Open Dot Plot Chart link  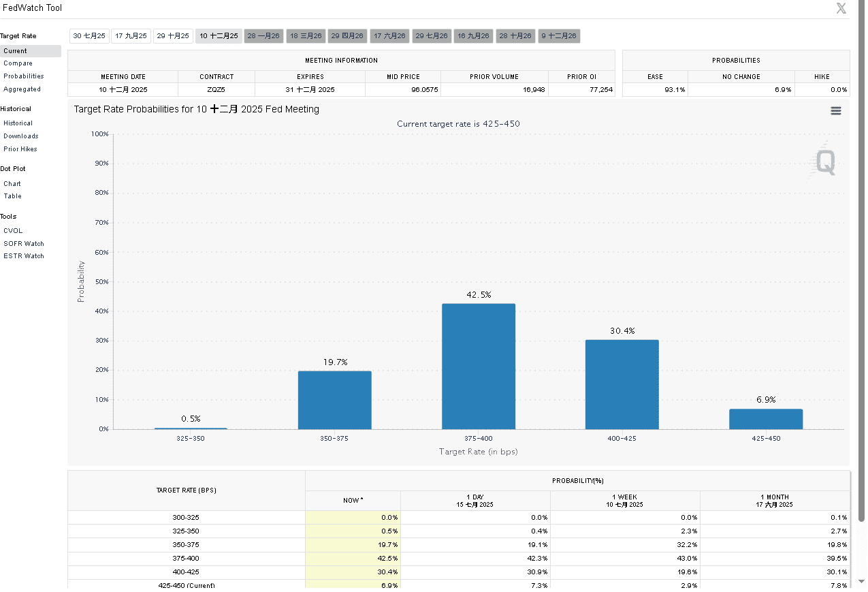(x=12, y=184)
